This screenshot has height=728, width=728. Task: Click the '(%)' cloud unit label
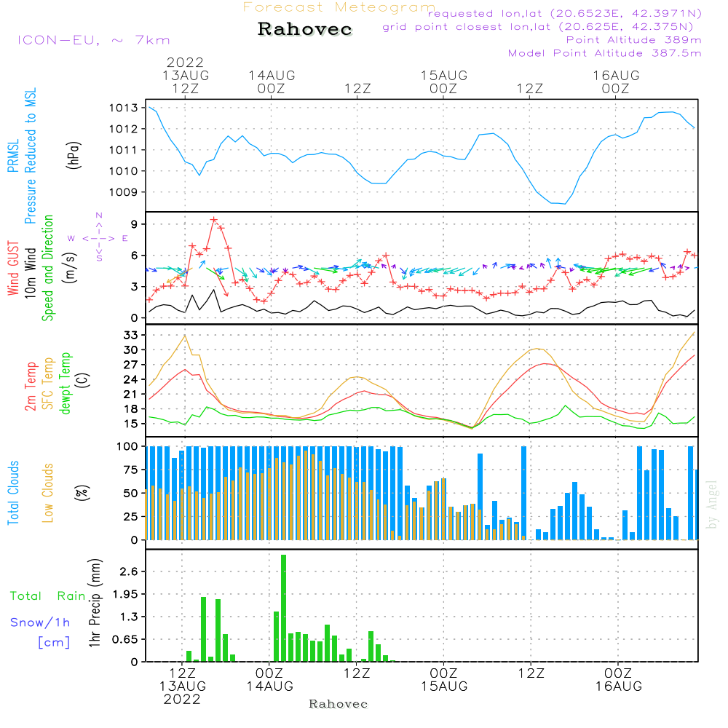coord(82,493)
